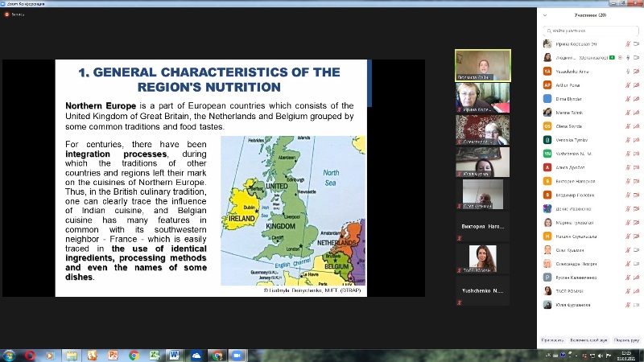644x362 pixels.
Task: Click the camera icon for Yusadenko Anna
Action: click(x=637, y=71)
